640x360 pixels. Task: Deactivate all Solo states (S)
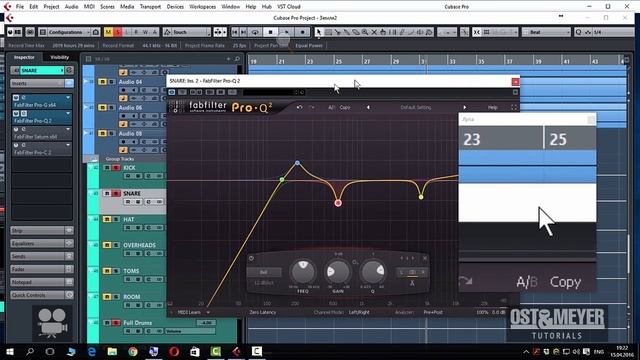click(x=118, y=32)
